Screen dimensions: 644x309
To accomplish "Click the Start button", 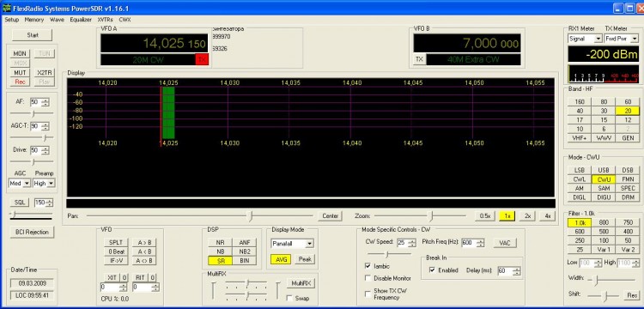I will (x=33, y=35).
